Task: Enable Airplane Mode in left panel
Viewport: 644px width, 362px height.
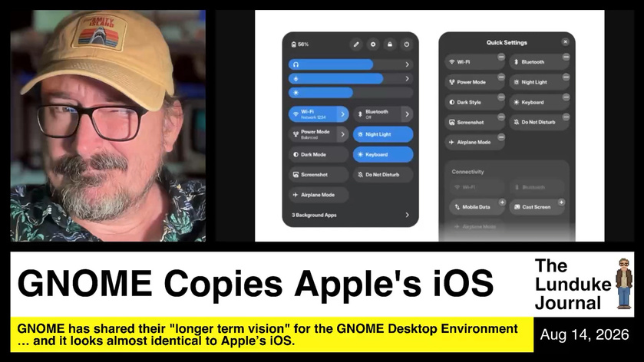Action: [319, 195]
